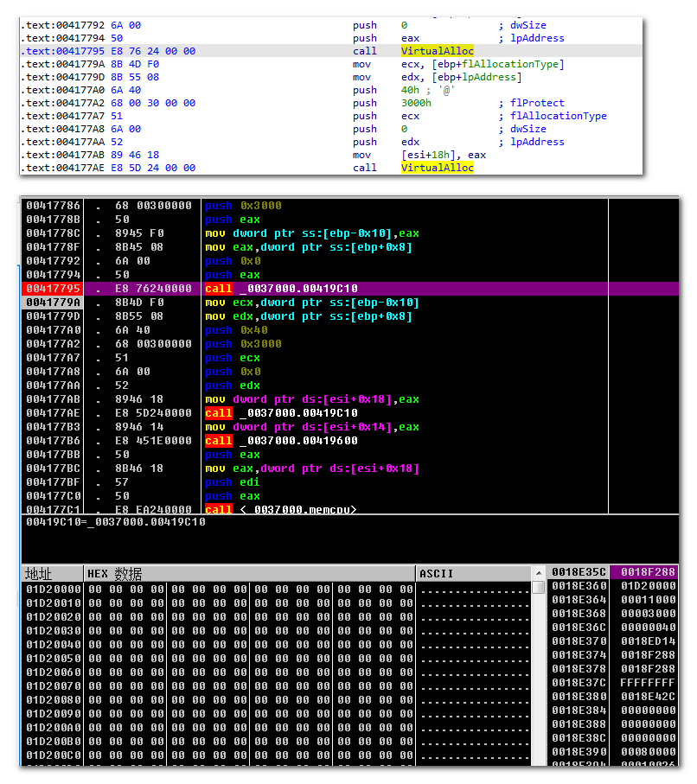Select IDA line .text:004177A0 push 40h
697x784 pixels.
[x=330, y=90]
